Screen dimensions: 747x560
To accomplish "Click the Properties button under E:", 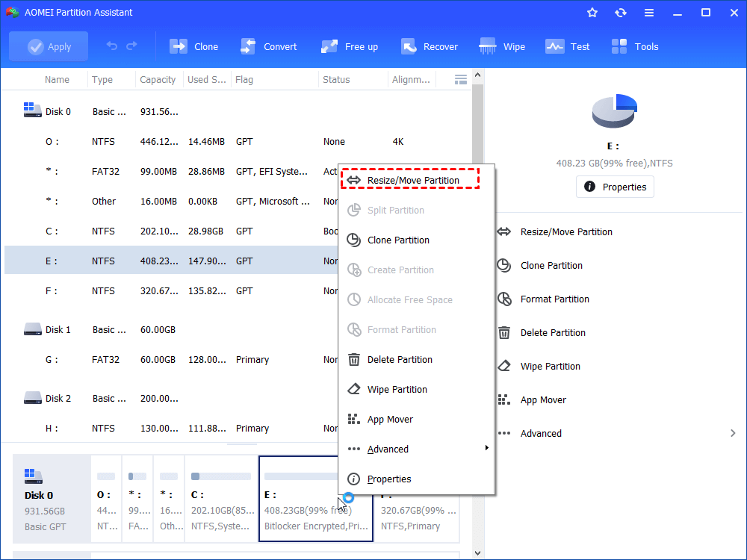I will [x=615, y=187].
